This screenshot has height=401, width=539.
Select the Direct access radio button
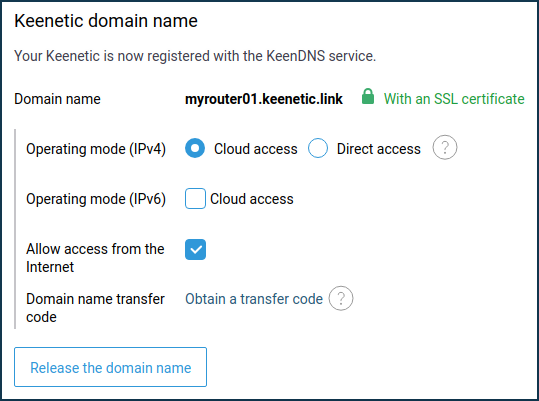(318, 148)
